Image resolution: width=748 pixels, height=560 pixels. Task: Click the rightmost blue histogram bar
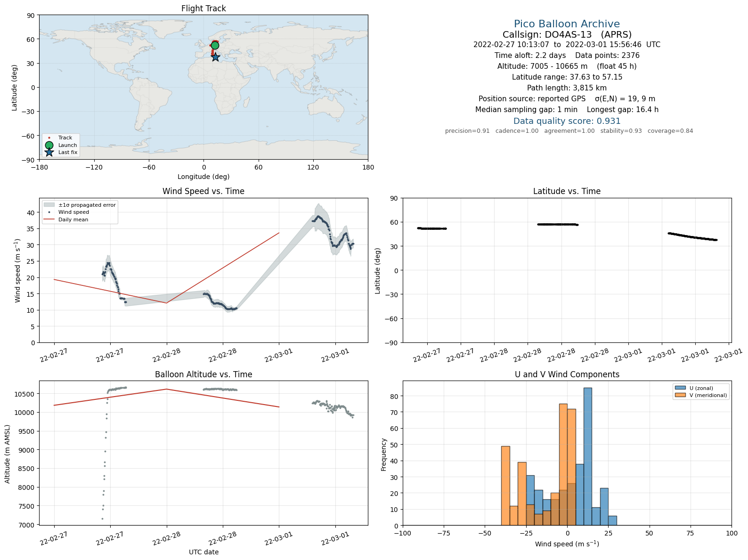point(612,520)
